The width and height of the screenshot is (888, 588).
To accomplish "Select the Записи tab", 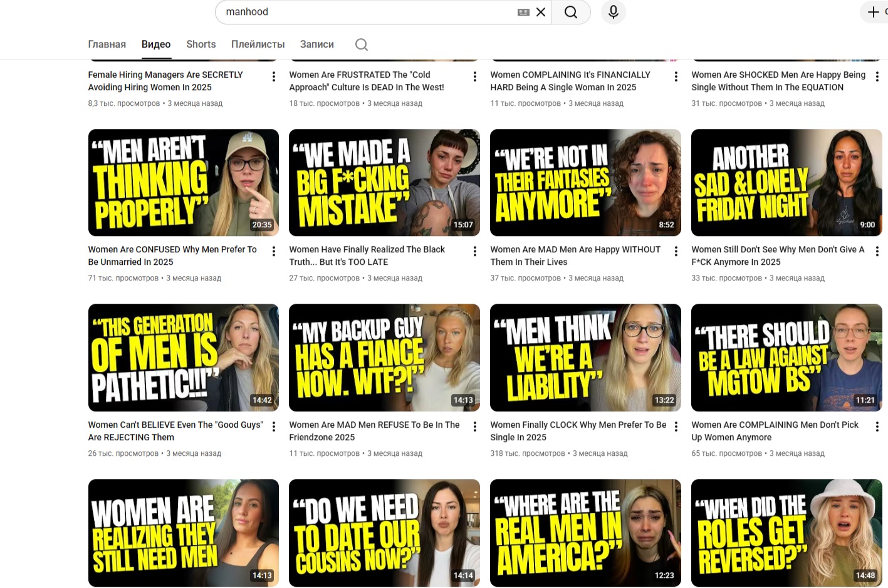I will click(x=316, y=44).
